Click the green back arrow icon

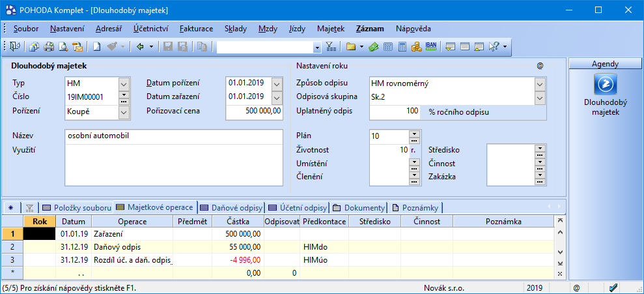[x=140, y=47]
